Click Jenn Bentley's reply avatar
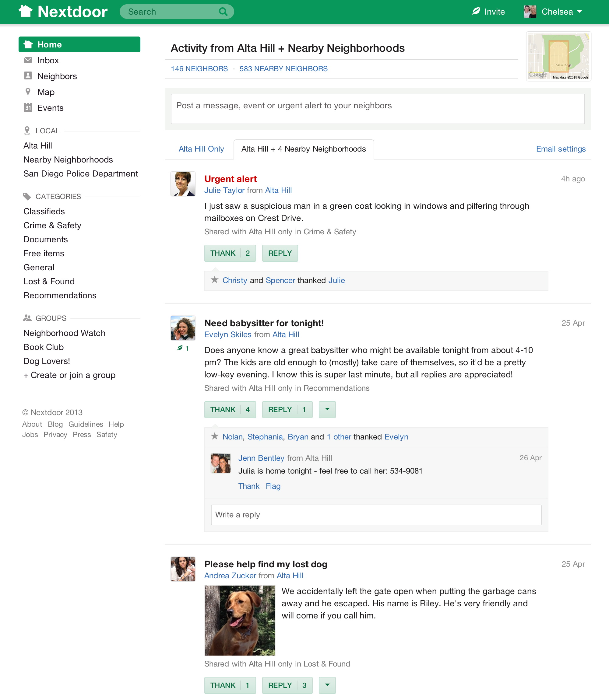This screenshot has width=609, height=700. click(220, 463)
